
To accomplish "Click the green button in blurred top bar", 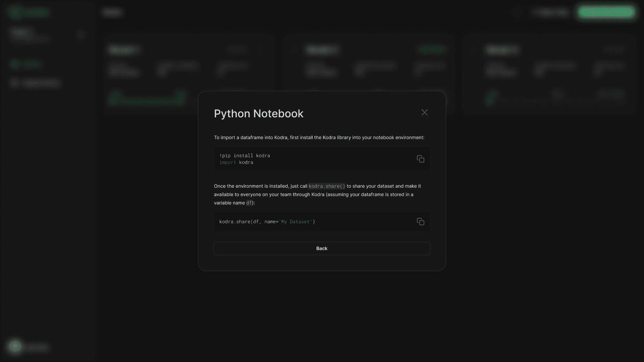I will (606, 12).
